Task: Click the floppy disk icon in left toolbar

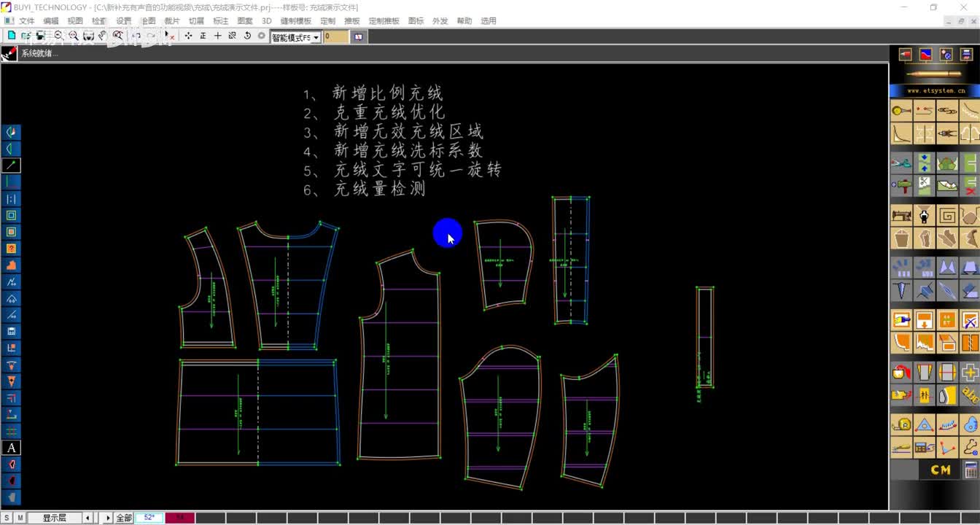Action: (12, 331)
